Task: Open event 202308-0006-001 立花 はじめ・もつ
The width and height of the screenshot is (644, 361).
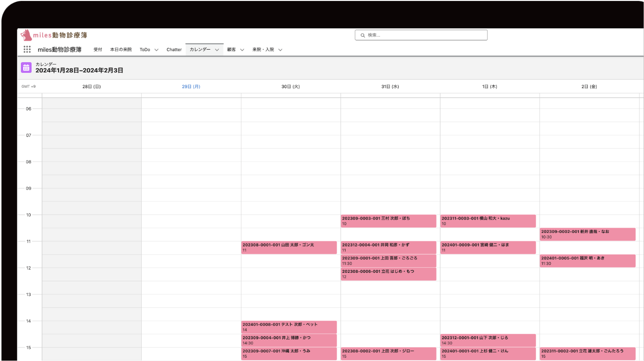Action: click(389, 274)
